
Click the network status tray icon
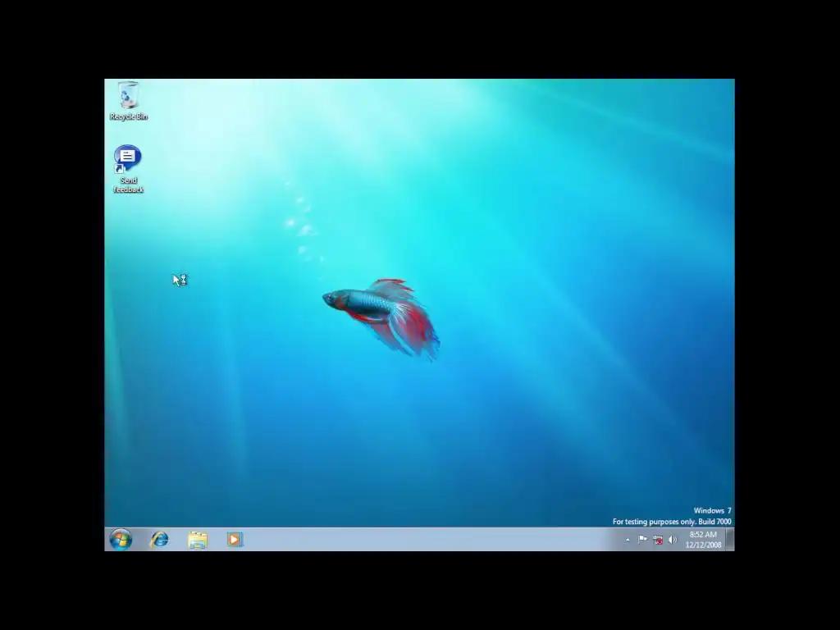pos(658,540)
